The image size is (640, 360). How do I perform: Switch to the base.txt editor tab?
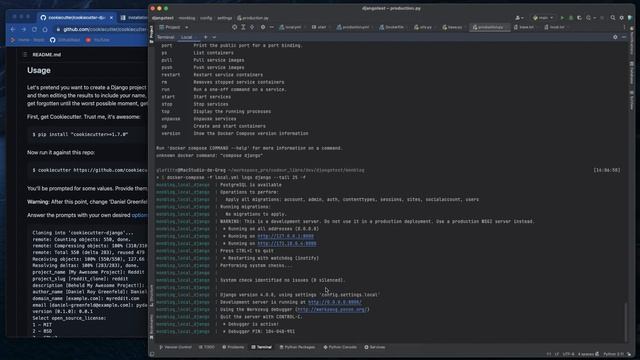tap(525, 27)
